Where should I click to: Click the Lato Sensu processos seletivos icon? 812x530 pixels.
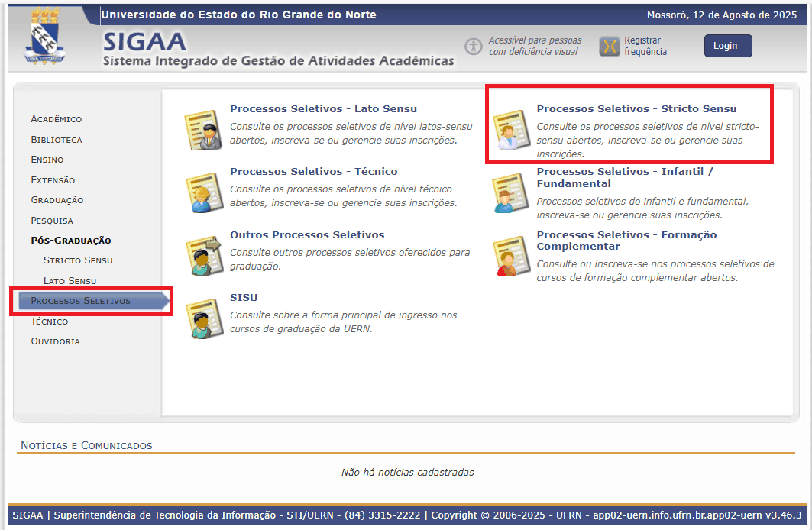point(203,130)
